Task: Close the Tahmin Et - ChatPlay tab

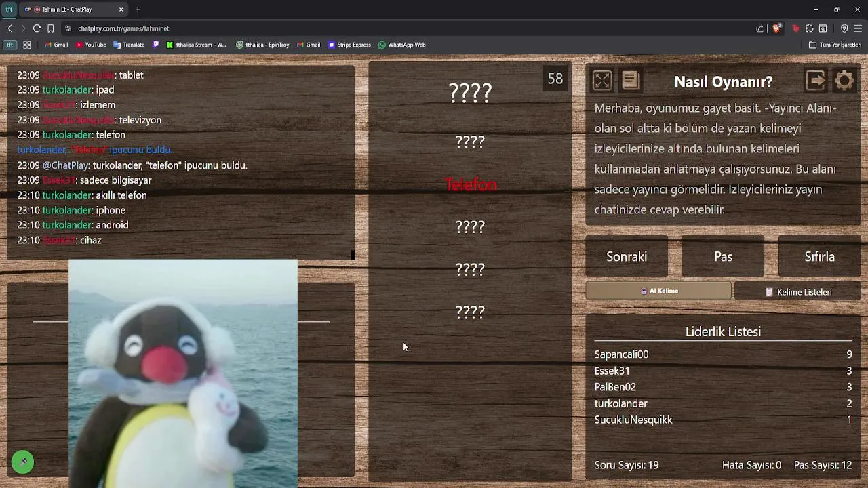Action: pyautogui.click(x=121, y=9)
